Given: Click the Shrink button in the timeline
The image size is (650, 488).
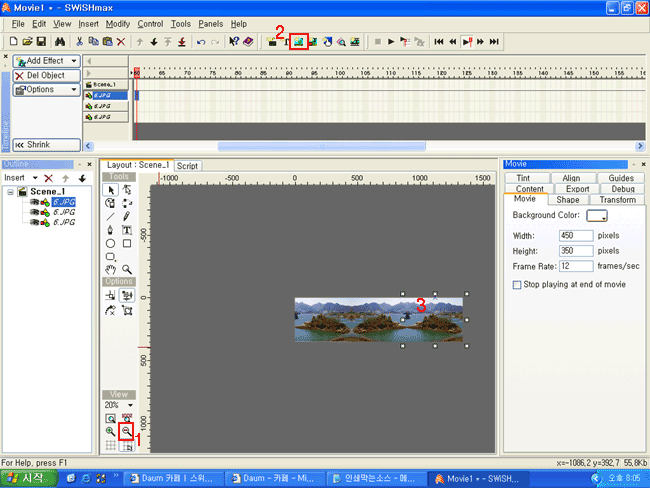Looking at the screenshot, I should coord(46,145).
